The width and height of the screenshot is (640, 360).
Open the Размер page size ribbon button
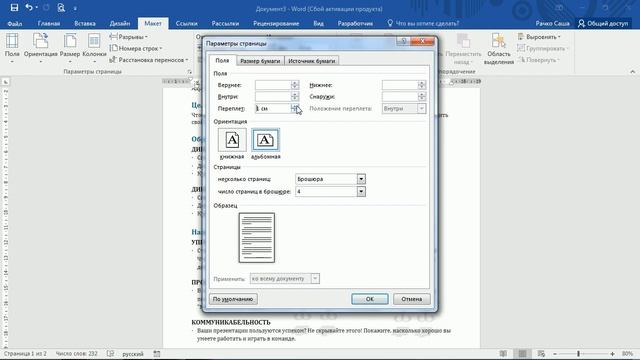[70, 49]
